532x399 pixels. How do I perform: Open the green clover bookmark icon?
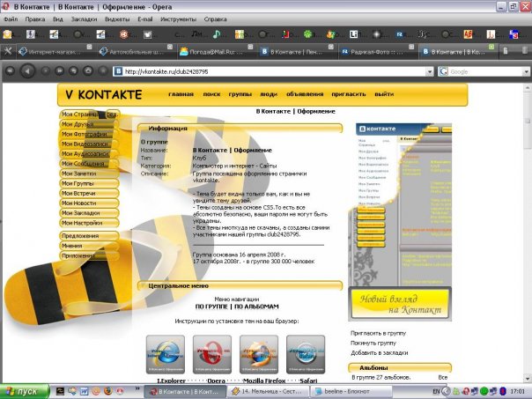[307, 34]
